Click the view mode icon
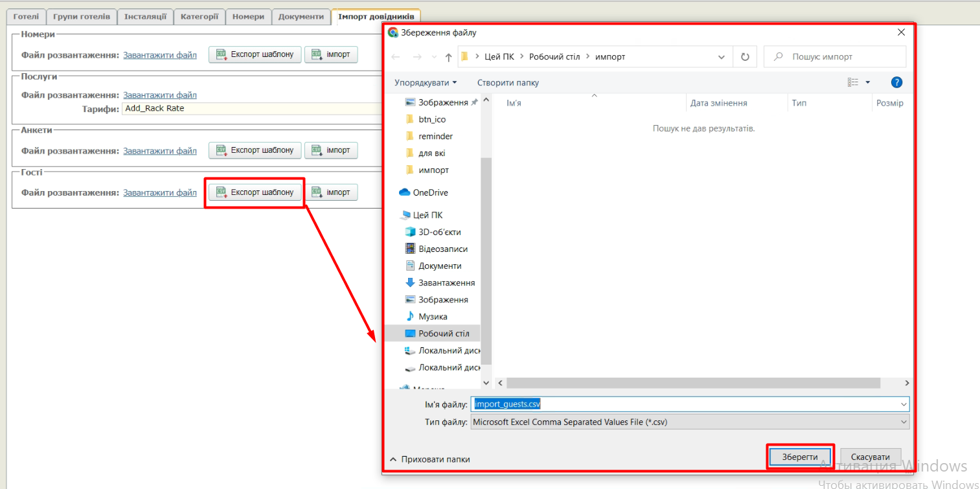The image size is (980, 489). pyautogui.click(x=853, y=82)
